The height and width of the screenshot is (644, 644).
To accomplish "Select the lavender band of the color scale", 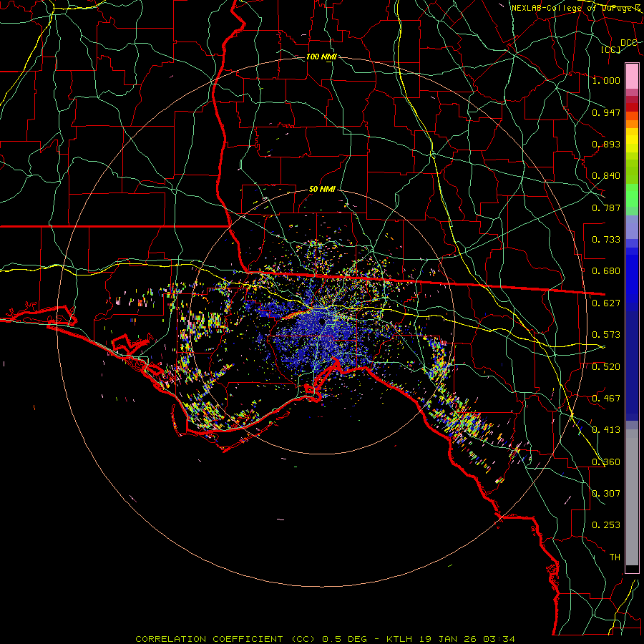I will (632, 227).
